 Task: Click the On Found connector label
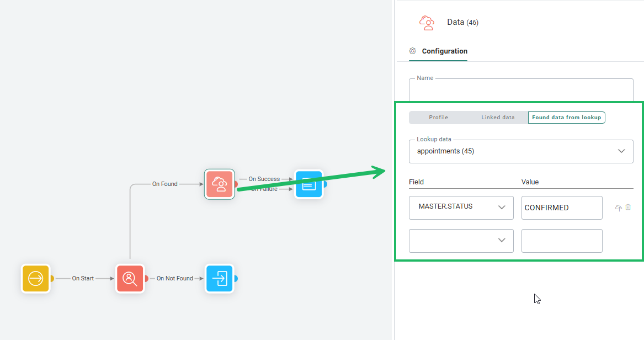[165, 184]
